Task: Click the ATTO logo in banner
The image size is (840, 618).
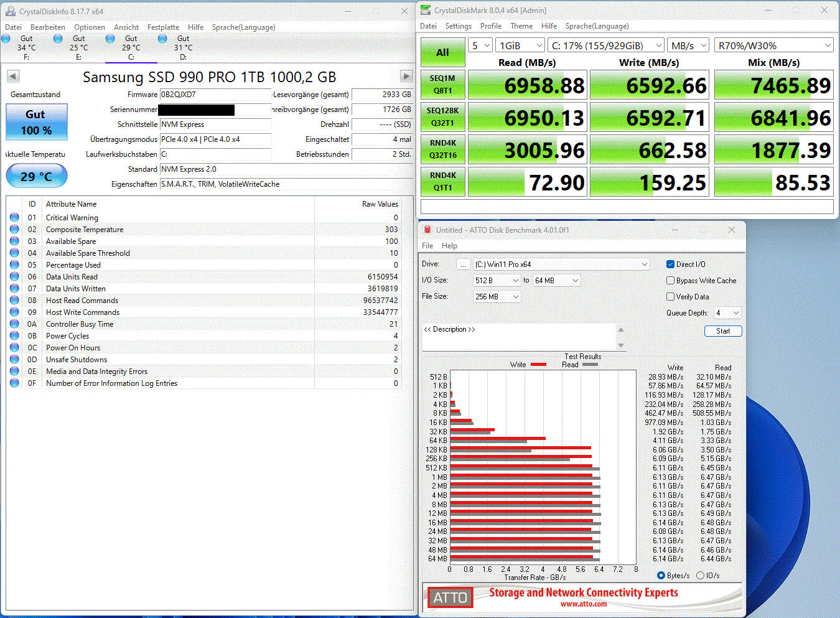Action: pyautogui.click(x=450, y=597)
